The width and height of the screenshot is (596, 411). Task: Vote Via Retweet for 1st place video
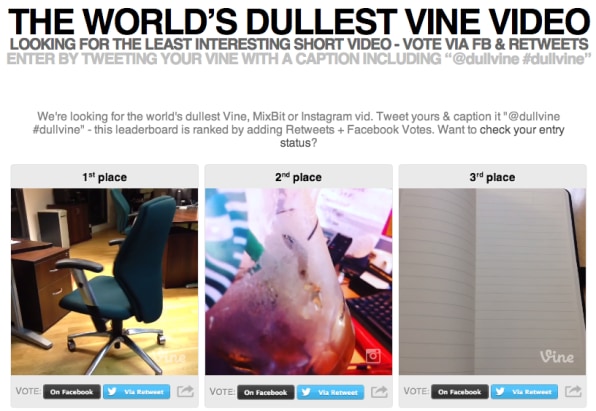click(137, 392)
